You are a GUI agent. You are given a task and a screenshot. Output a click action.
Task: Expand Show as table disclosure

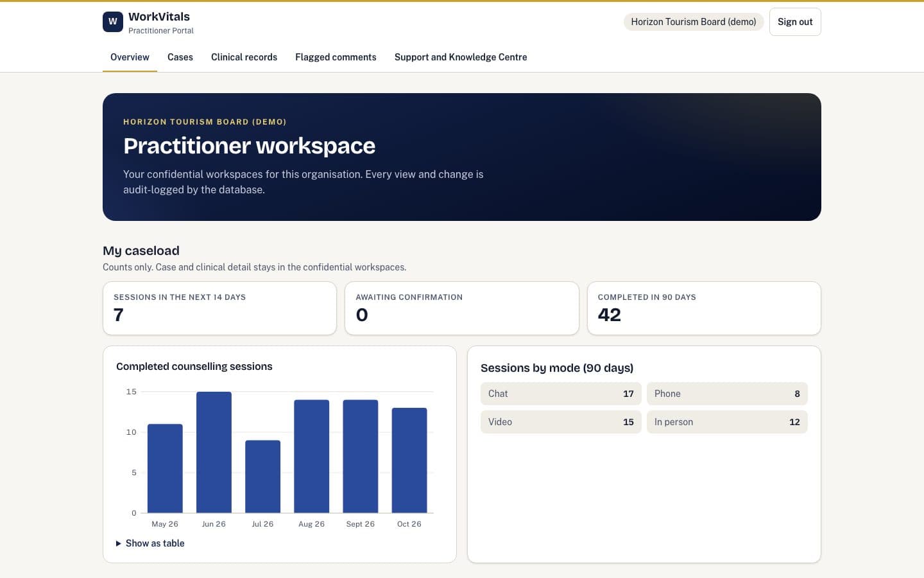tap(150, 543)
